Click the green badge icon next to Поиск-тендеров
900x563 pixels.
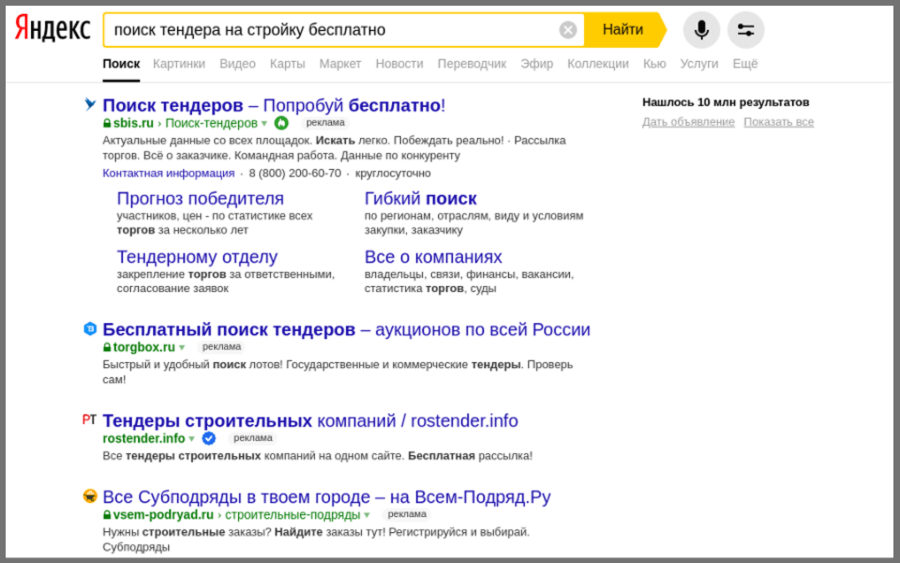281,123
